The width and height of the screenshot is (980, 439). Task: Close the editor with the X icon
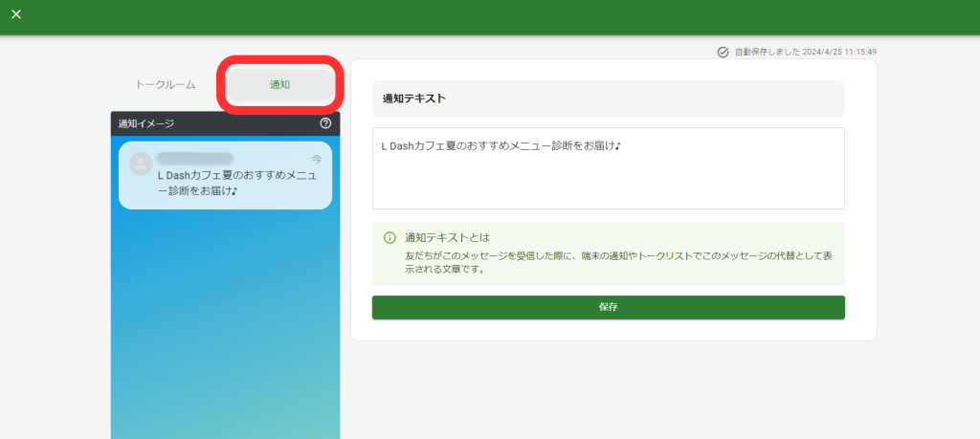[16, 14]
